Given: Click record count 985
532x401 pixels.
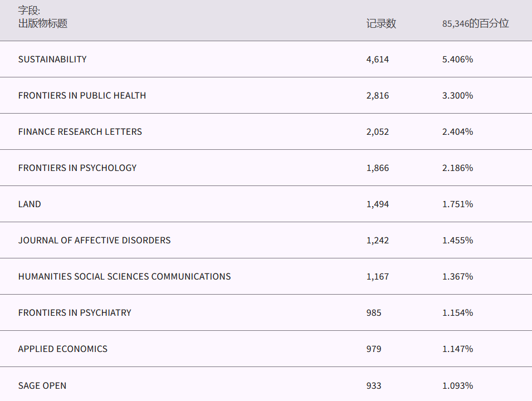Looking at the screenshot, I should [374, 312].
